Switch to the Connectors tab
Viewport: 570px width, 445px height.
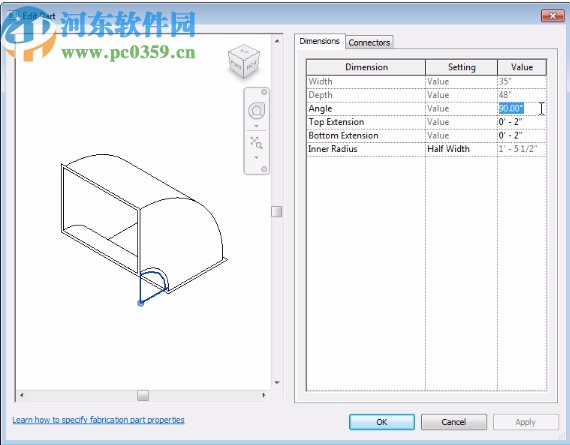coord(369,43)
